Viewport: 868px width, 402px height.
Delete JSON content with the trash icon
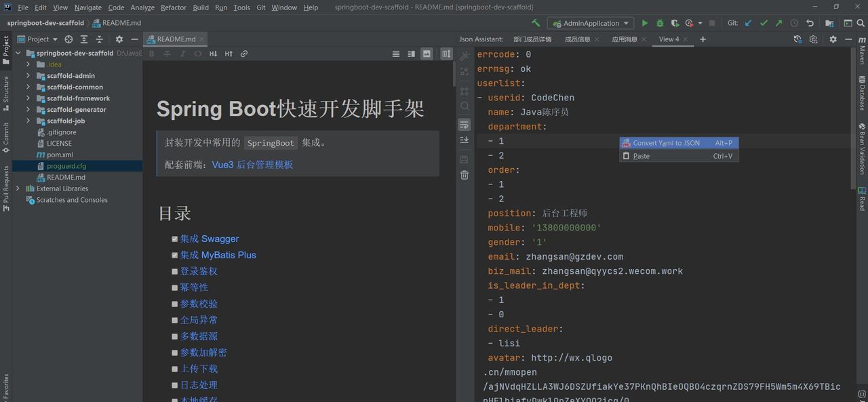coord(465,175)
